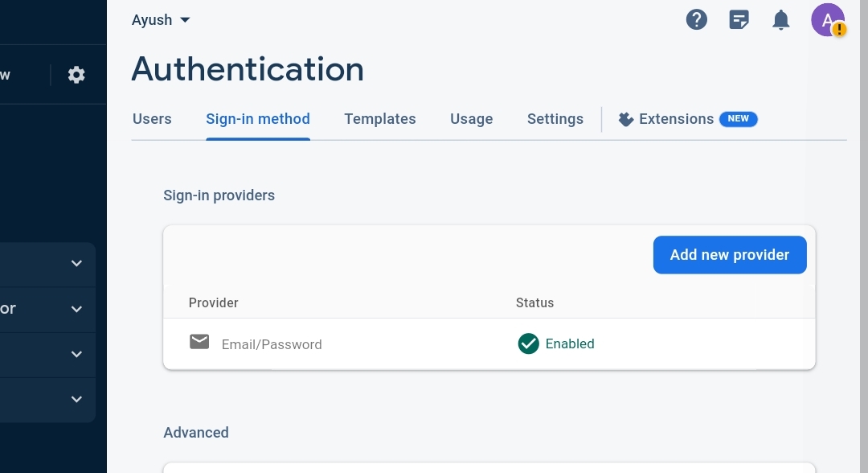This screenshot has height=473, width=868.
Task: Open the Usage tab
Action: (471, 119)
